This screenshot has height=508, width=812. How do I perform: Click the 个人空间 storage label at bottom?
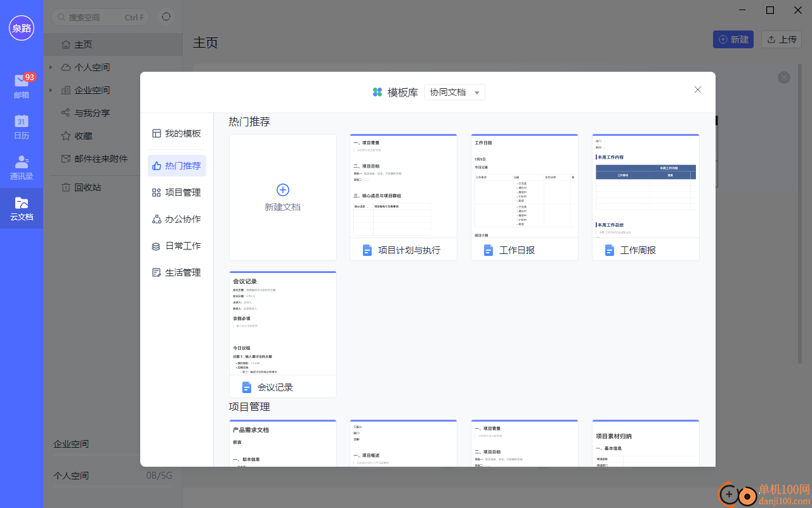[71, 476]
